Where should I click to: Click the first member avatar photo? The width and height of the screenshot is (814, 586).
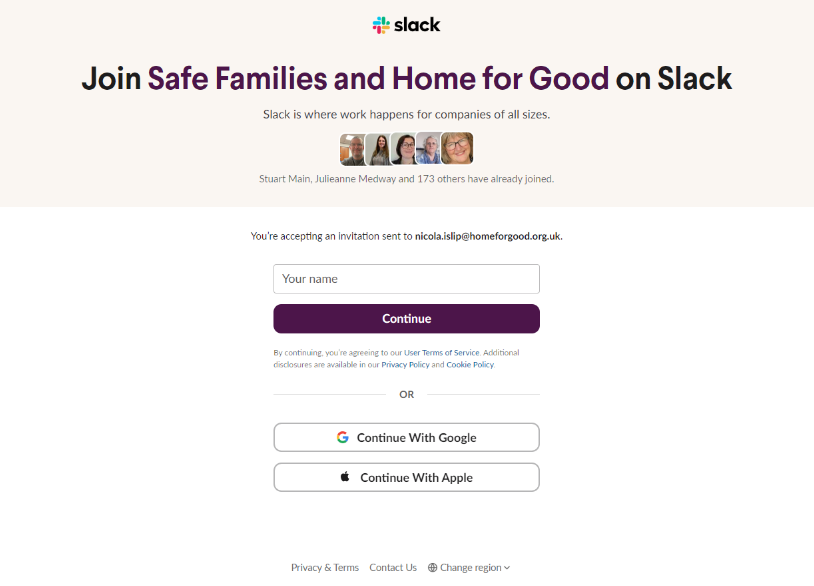click(x=352, y=149)
